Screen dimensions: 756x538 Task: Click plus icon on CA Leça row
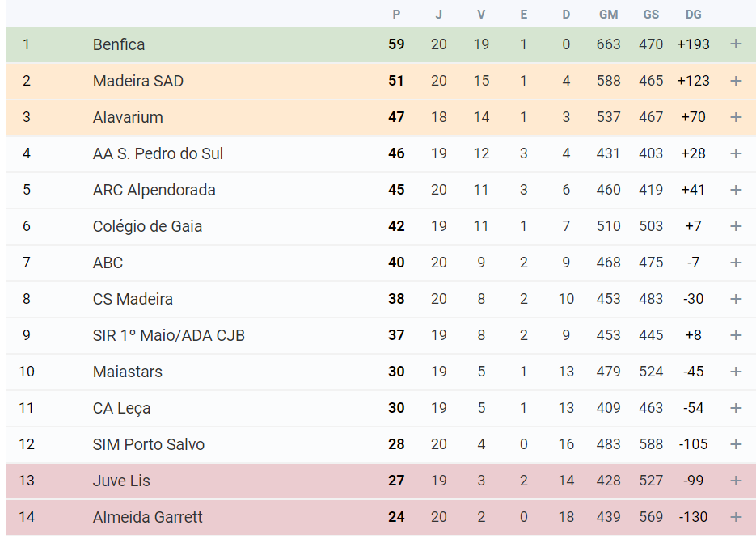point(736,408)
